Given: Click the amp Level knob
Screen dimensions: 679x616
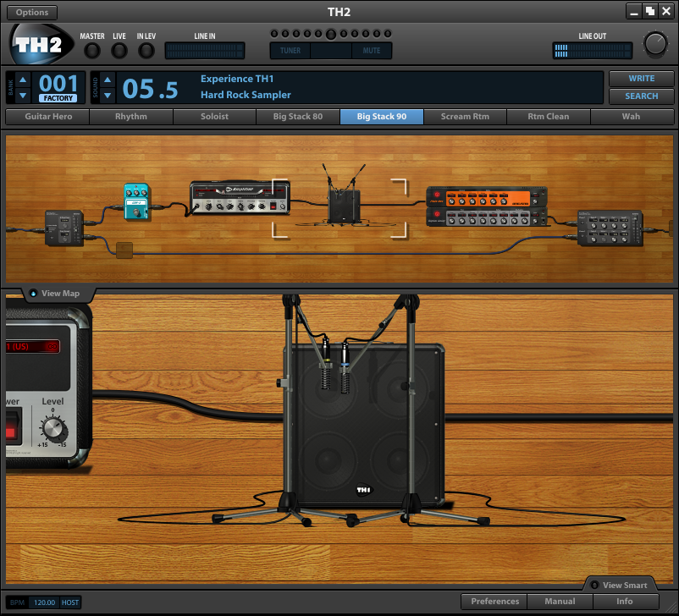Looking at the screenshot, I should click(53, 428).
